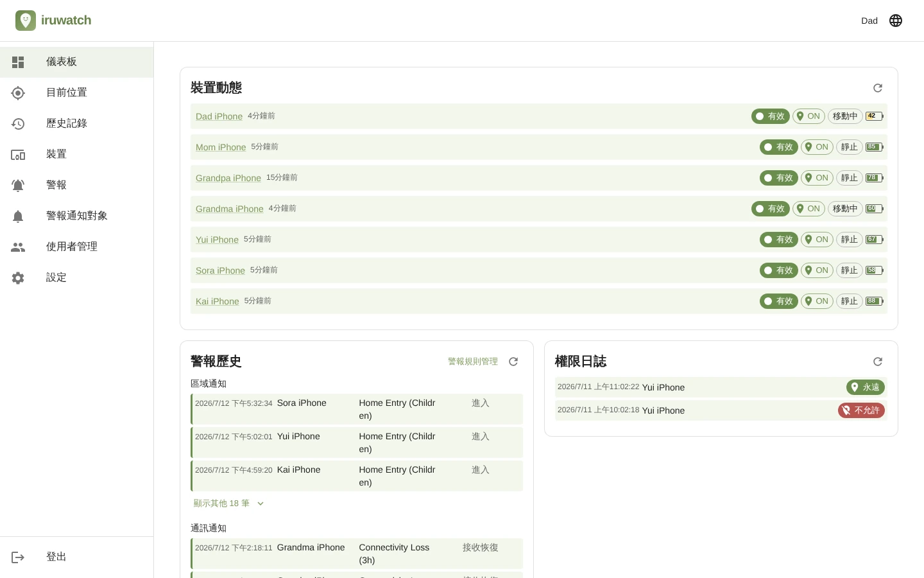This screenshot has height=578, width=924.
Task: Open the Yui iPhone device link
Action: coord(217,240)
